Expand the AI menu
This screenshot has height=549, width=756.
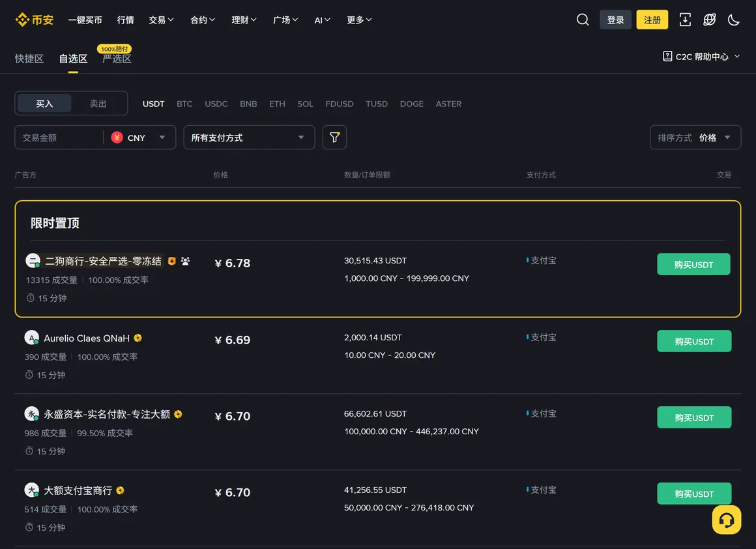[322, 20]
